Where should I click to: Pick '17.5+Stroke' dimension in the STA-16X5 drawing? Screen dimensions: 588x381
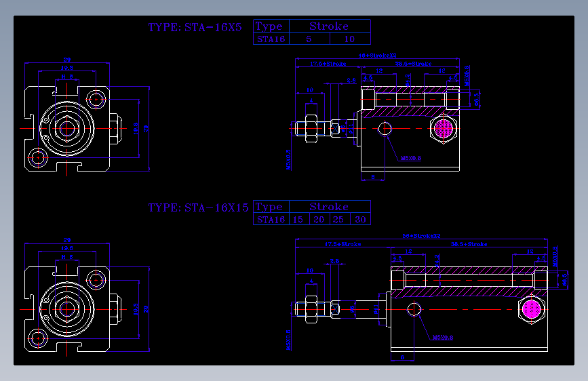[x=328, y=64]
